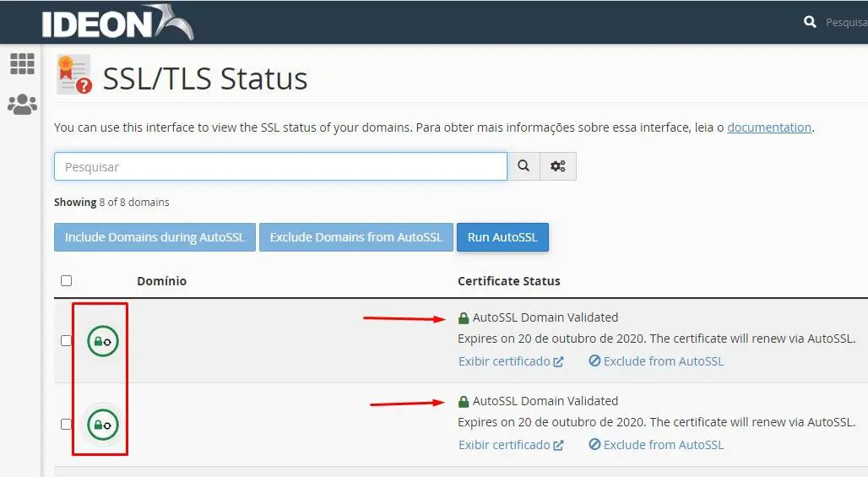The height and width of the screenshot is (477, 868).
Task: Open the user manager sidebar icon
Action: point(22,105)
